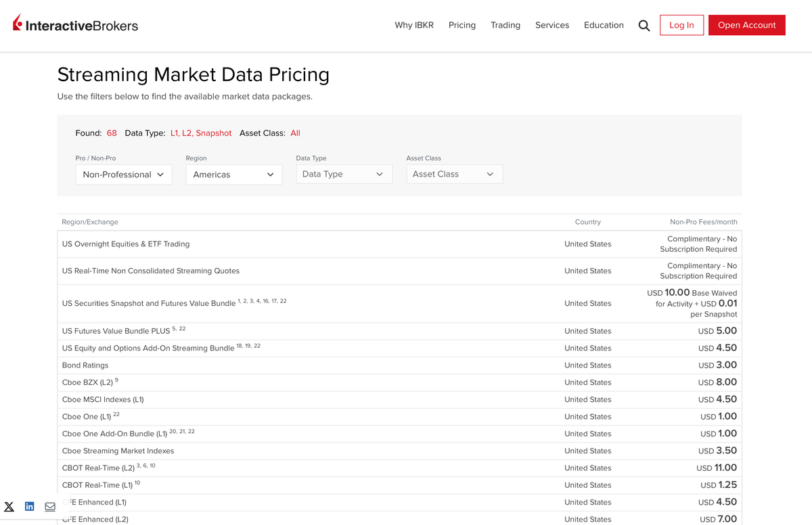Viewport: 812px width, 525px height.
Task: Select the Cboe One (L1) row
Action: (x=399, y=417)
